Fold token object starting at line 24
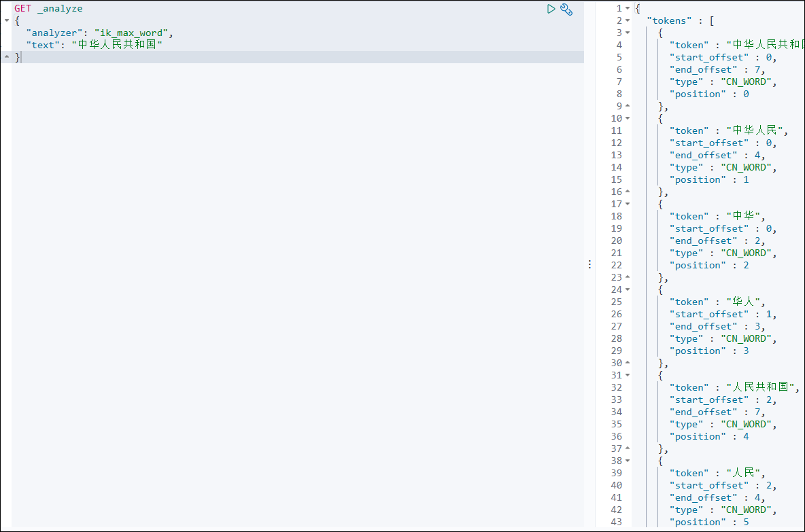The height and width of the screenshot is (532, 805). [628, 290]
